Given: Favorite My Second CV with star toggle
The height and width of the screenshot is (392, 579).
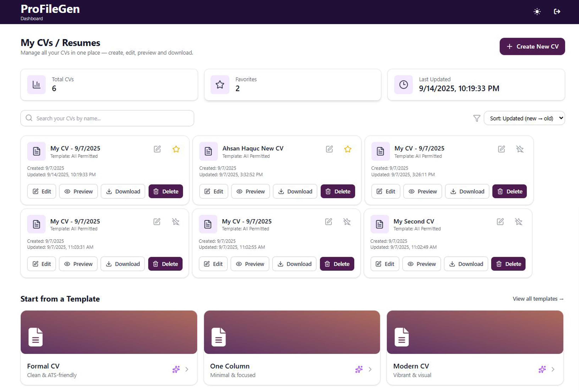Looking at the screenshot, I should [x=518, y=222].
